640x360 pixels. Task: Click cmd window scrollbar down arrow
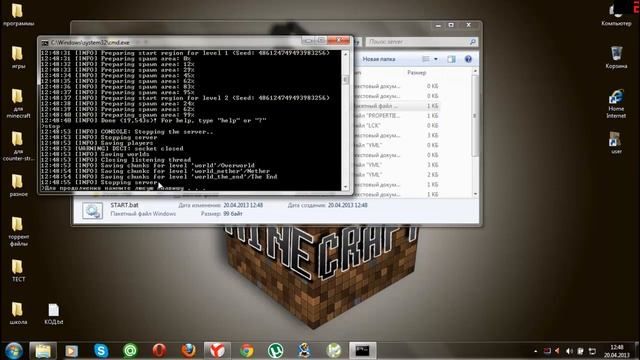346,187
